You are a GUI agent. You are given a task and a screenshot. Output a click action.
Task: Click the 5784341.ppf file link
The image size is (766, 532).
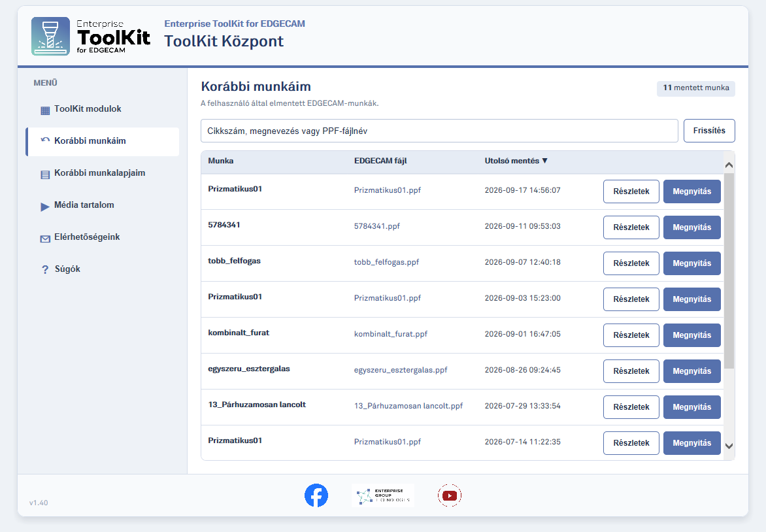[376, 226]
